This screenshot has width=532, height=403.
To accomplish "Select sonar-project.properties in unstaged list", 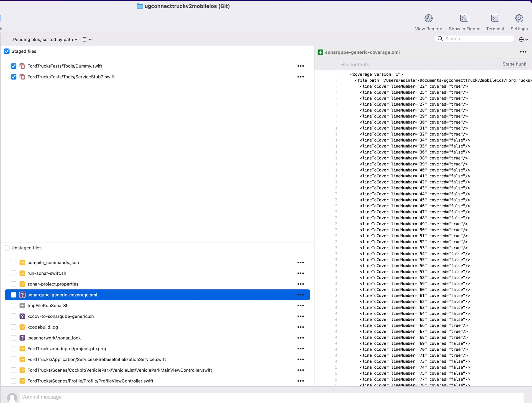I will (x=53, y=284).
